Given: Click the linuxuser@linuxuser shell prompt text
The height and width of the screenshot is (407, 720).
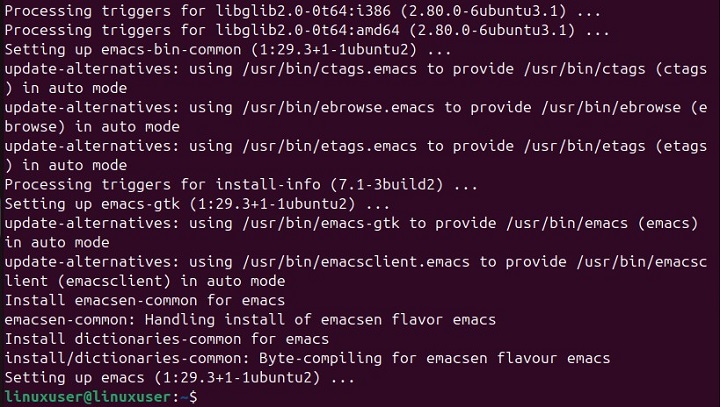Looking at the screenshot, I should [86, 397].
